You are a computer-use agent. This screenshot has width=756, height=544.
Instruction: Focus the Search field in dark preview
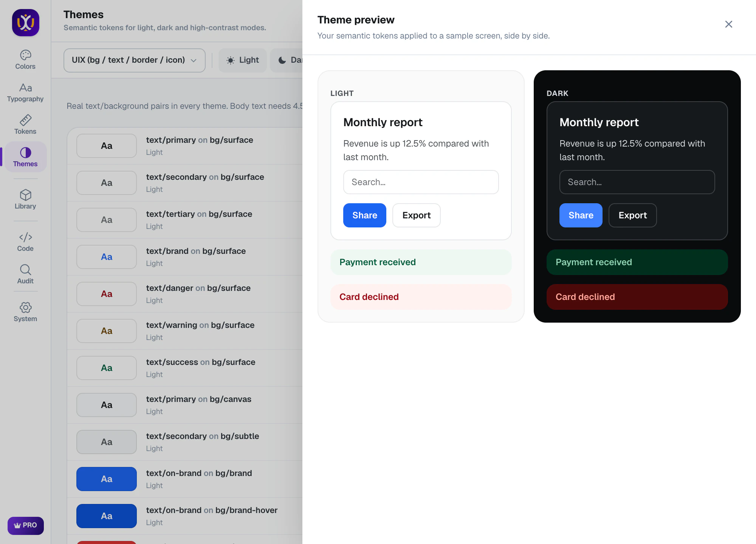[x=637, y=182]
